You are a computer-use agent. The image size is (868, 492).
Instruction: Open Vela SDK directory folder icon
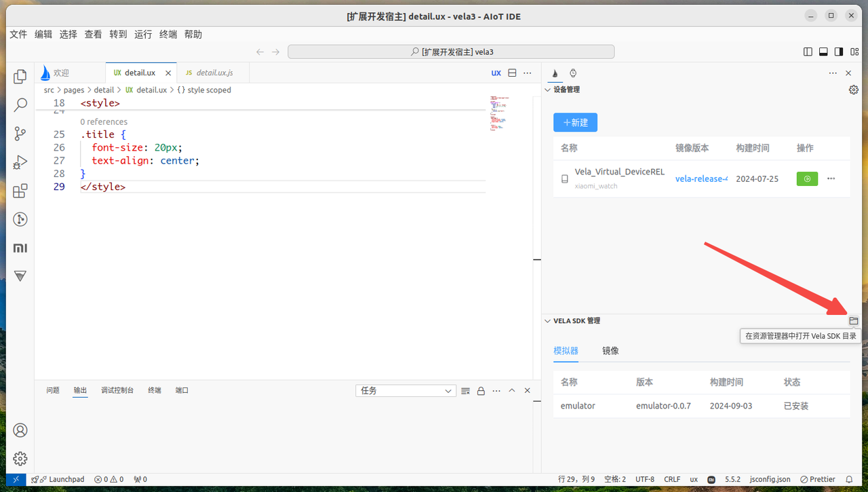(x=853, y=321)
